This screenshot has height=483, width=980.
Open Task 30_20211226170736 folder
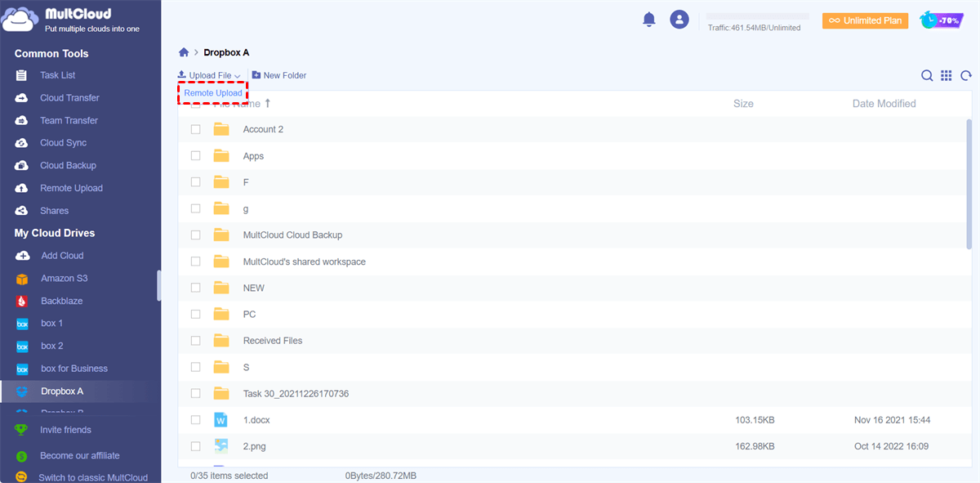pos(296,394)
